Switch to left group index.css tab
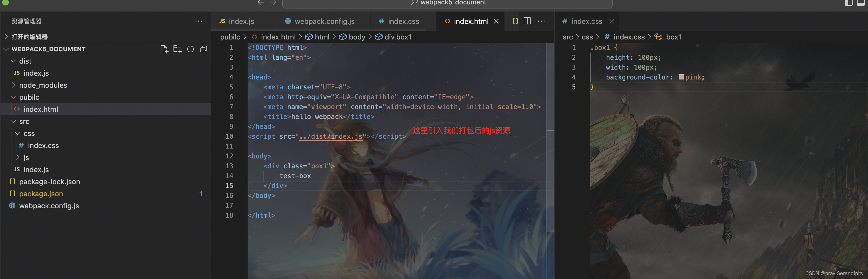Screen dimensions: 868x279 403,21
